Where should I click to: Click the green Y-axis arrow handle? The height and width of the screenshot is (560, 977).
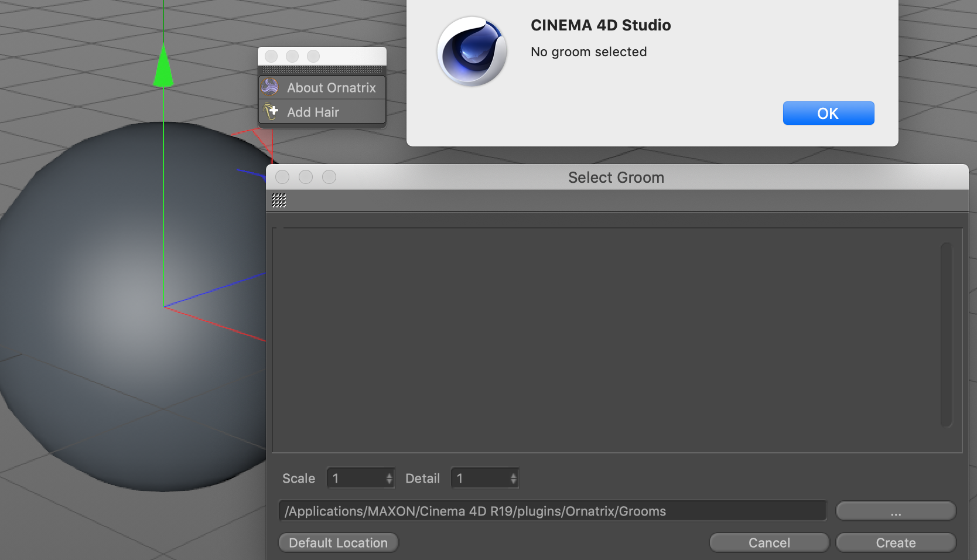point(163,66)
